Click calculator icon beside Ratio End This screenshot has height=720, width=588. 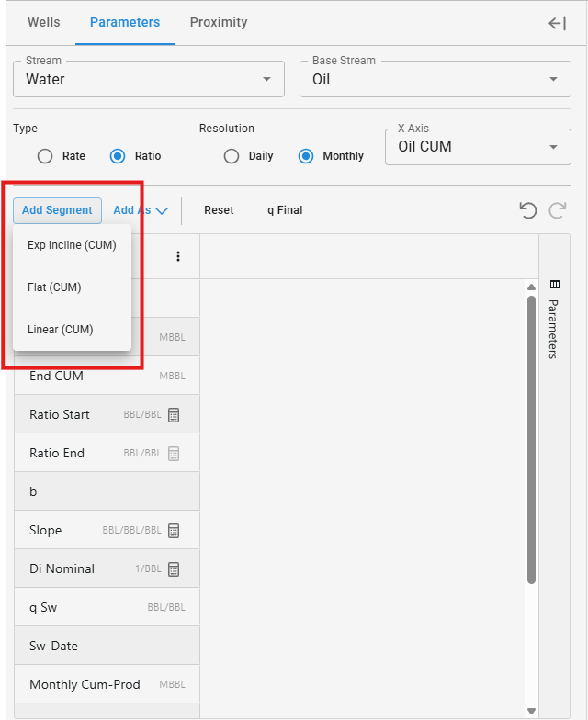174,454
